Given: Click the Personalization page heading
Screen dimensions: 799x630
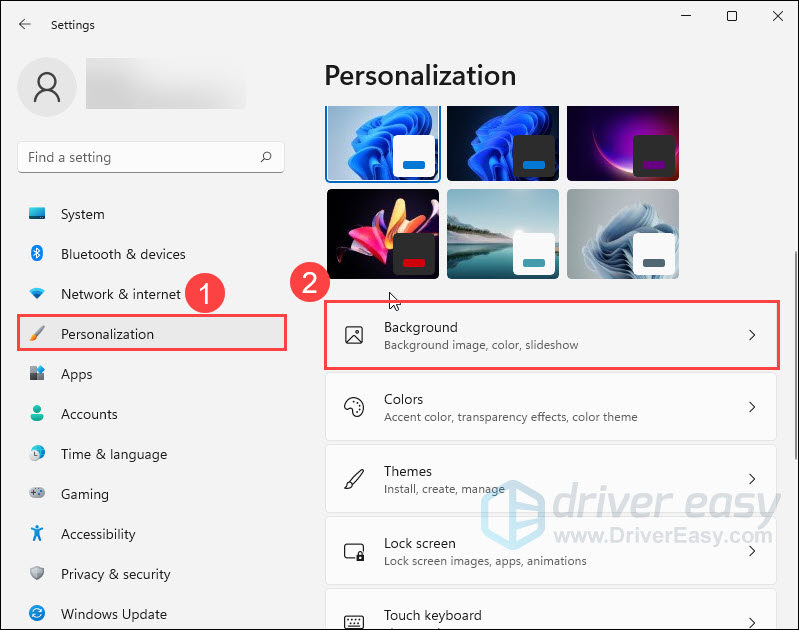Looking at the screenshot, I should [420, 76].
